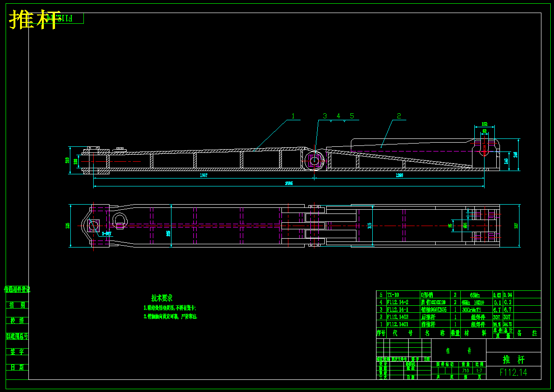Select part callout number 4
554x392 pixels.
tap(338, 116)
